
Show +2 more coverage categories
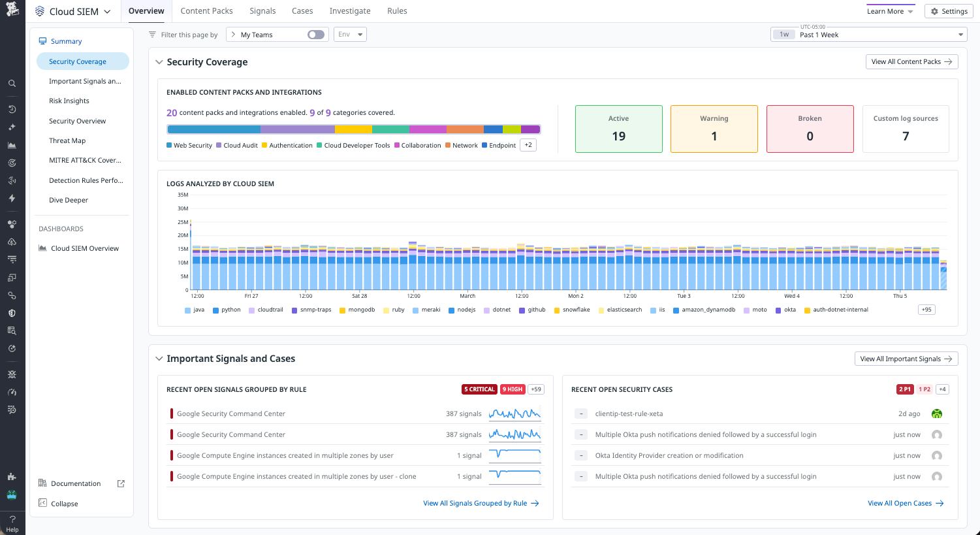click(x=528, y=145)
